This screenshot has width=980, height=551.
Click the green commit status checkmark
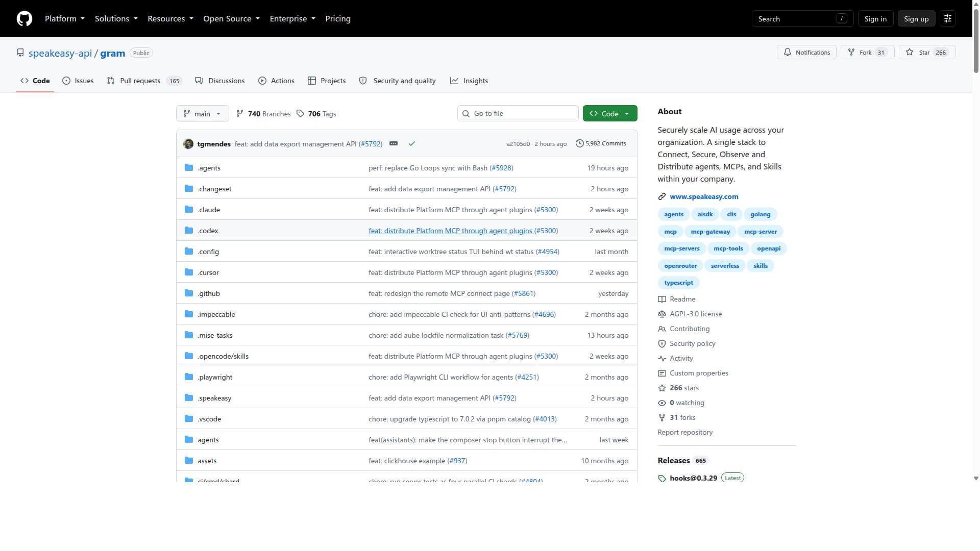pyautogui.click(x=412, y=144)
